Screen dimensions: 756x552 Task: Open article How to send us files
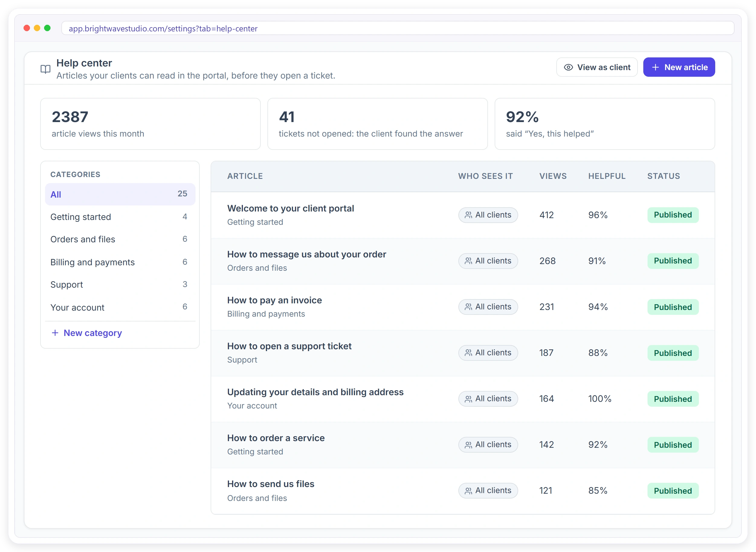point(271,484)
